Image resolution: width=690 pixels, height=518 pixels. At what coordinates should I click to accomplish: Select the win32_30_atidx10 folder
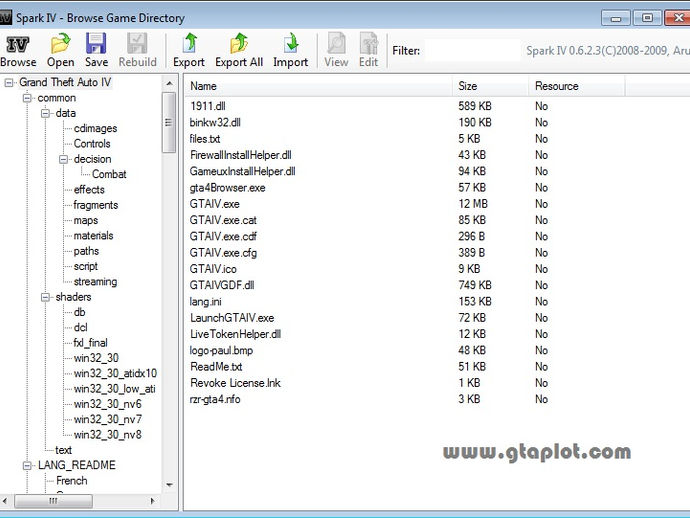(115, 373)
